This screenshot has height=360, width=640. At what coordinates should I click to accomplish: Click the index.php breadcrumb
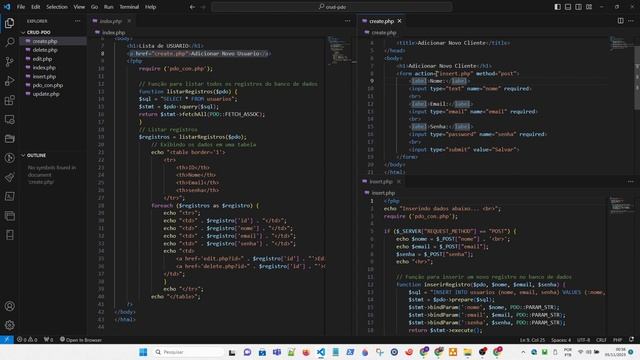[x=110, y=32]
